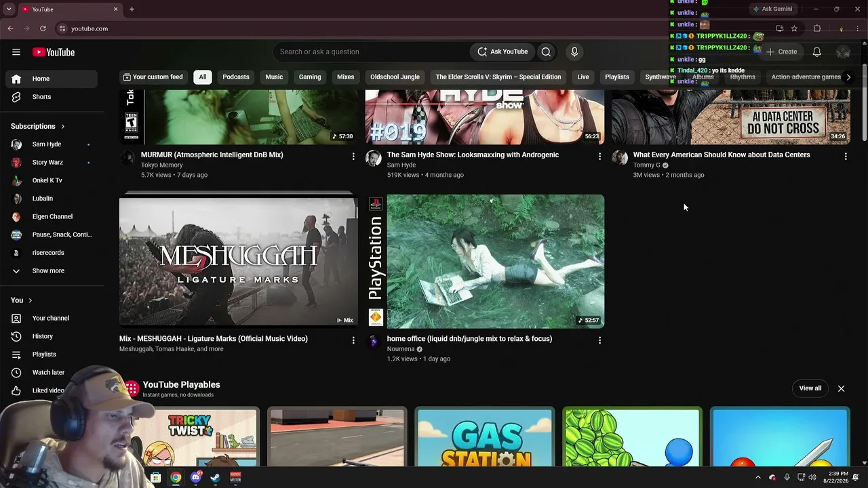
Task: Click the search magnifier button
Action: pos(546,52)
